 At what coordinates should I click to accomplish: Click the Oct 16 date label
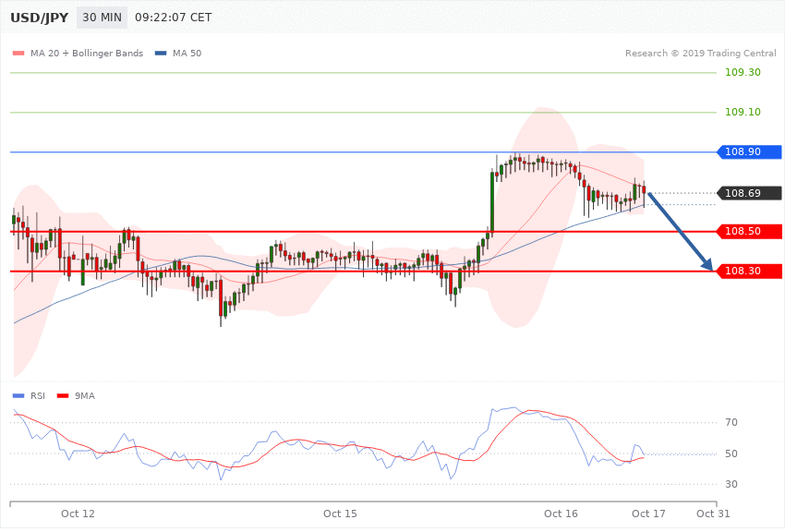[x=561, y=514]
